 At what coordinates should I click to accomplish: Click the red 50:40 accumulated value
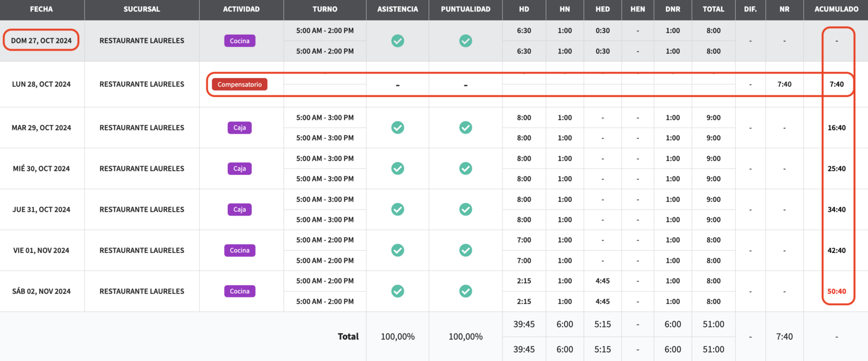(x=836, y=292)
